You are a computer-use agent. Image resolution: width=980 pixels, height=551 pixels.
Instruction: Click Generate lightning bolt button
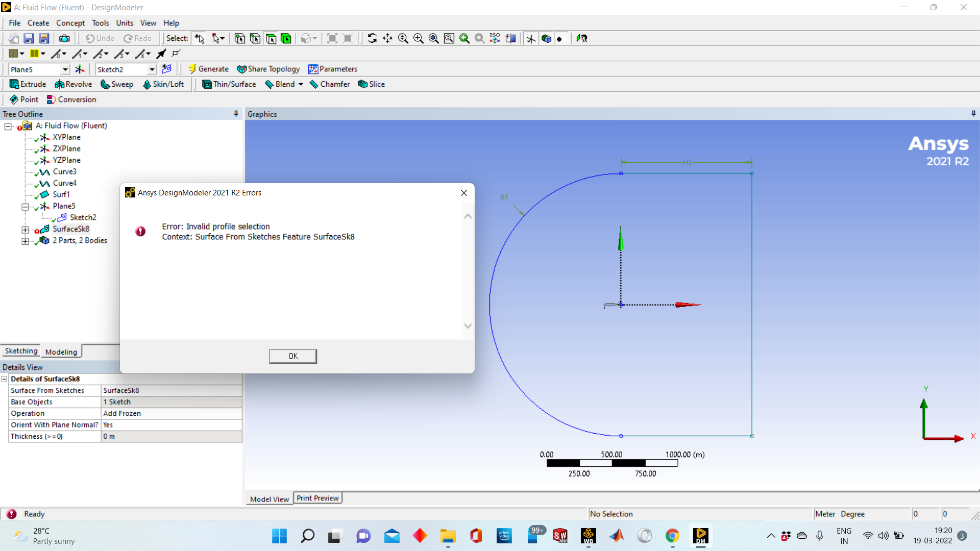[x=208, y=69]
